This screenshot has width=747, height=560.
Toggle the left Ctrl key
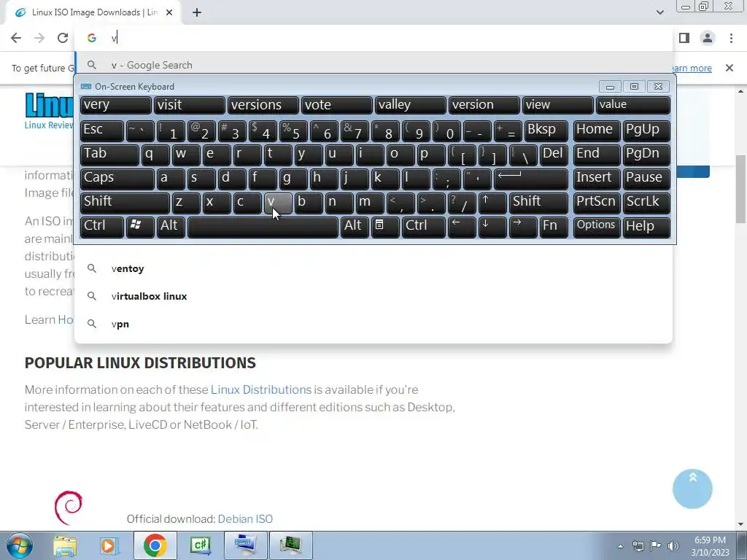click(102, 227)
